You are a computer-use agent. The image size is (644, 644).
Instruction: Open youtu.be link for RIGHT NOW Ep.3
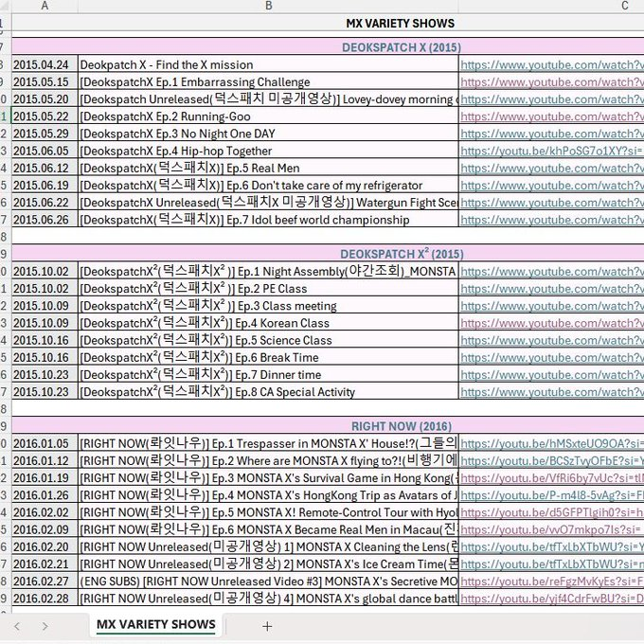pyautogui.click(x=551, y=478)
